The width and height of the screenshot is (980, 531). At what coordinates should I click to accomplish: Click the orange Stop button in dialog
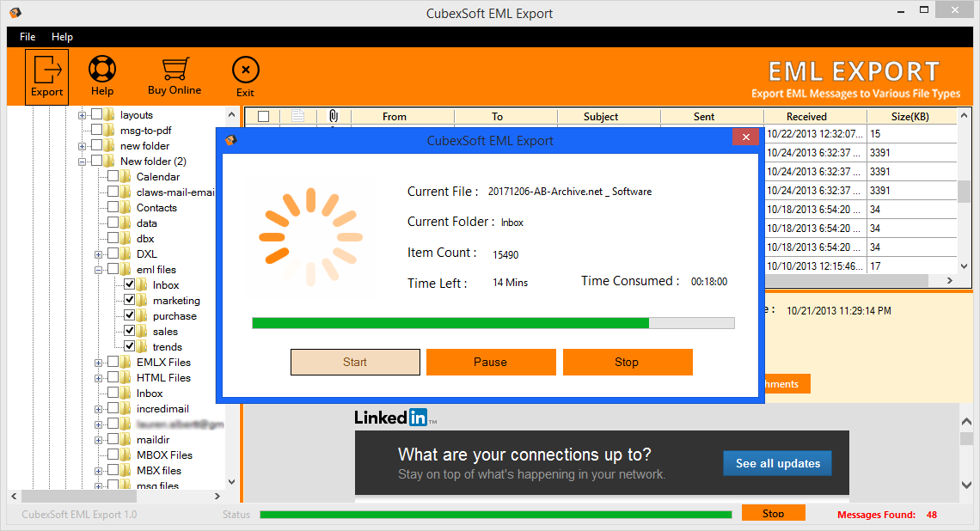tap(628, 363)
